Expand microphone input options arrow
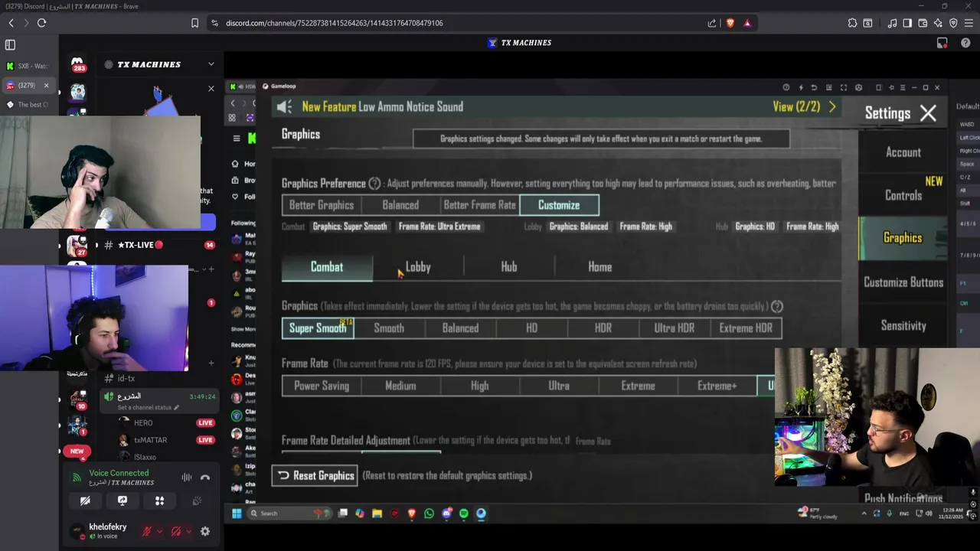Image resolution: width=980 pixels, height=551 pixels. (x=159, y=531)
